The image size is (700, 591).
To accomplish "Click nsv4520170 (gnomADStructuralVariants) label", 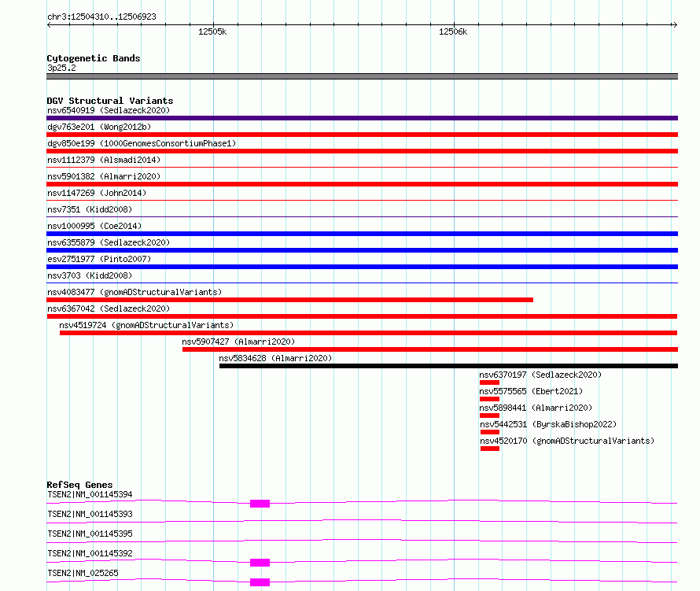I will click(x=567, y=441).
